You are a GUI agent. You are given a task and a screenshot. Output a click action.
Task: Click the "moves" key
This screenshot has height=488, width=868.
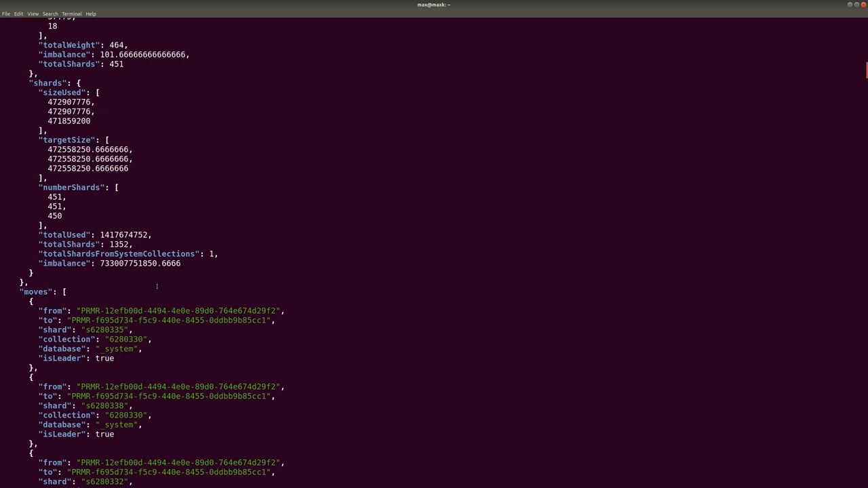pos(35,292)
